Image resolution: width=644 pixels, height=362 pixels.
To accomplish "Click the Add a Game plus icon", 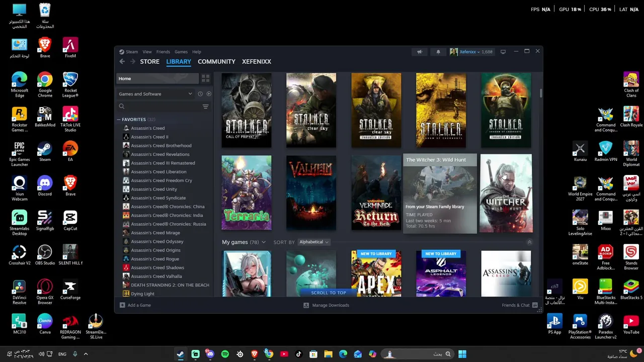I will pos(122,305).
